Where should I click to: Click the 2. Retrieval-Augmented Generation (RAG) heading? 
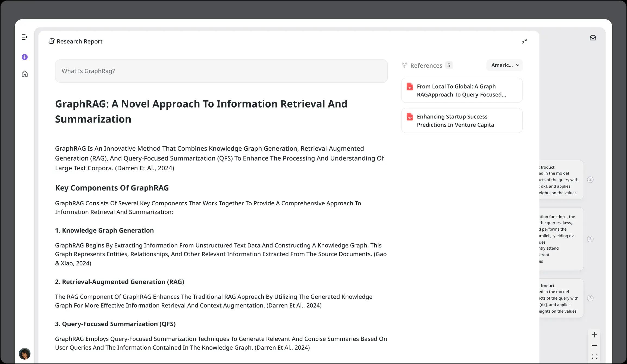[120, 282]
